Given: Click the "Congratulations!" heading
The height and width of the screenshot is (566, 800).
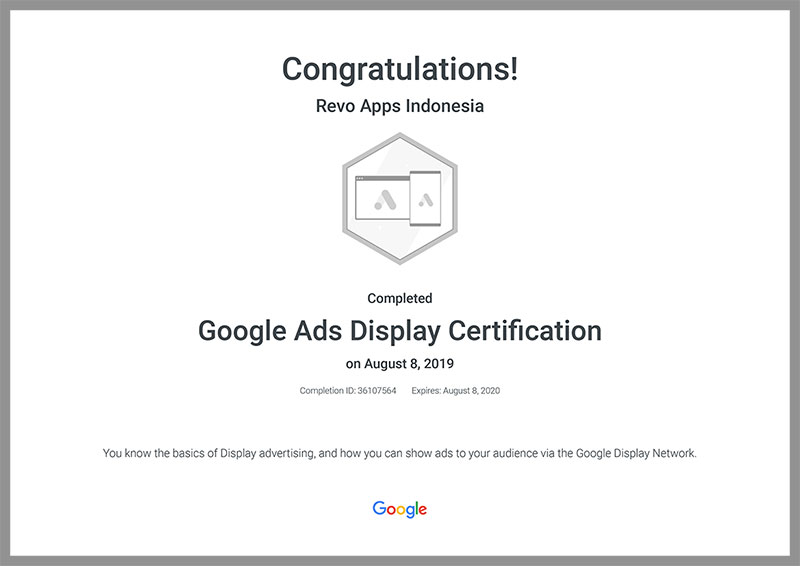Looking at the screenshot, I should (400, 69).
